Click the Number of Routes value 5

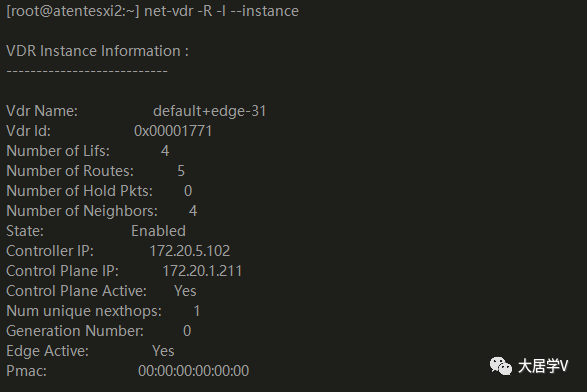point(181,171)
